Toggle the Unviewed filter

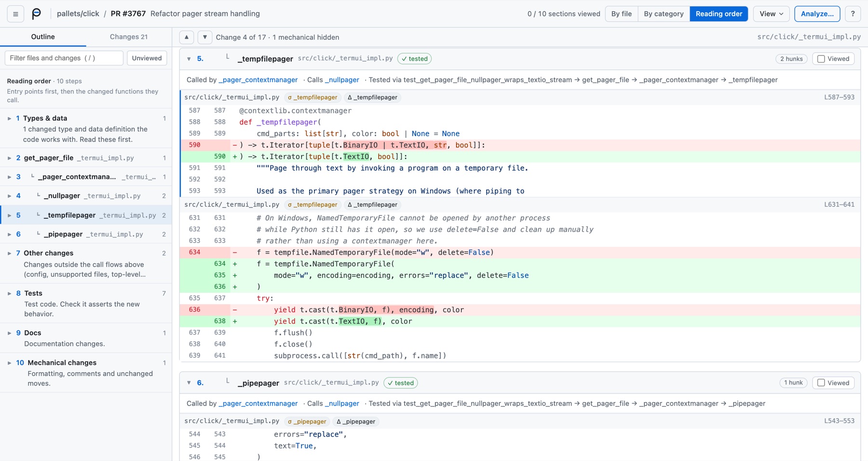(147, 58)
